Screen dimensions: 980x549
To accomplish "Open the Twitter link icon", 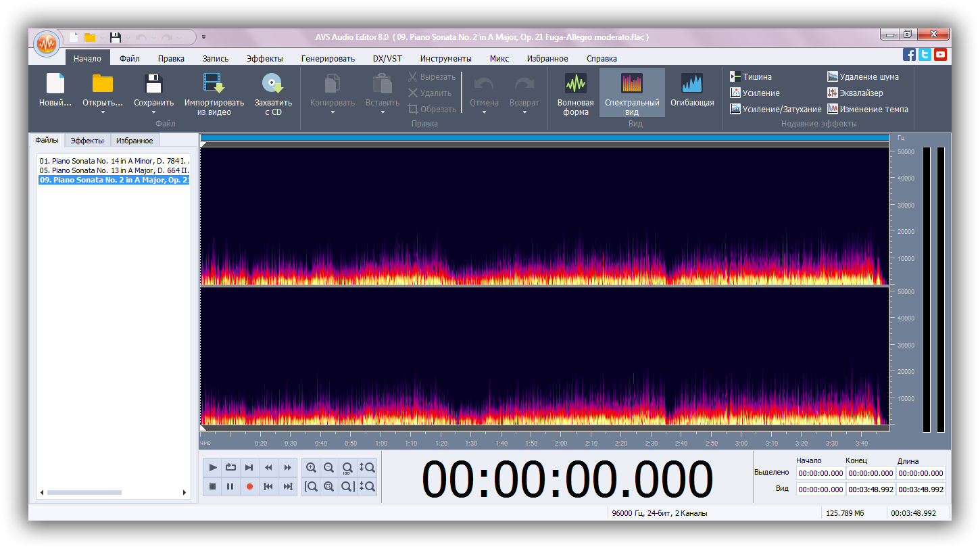I will pyautogui.click(x=925, y=55).
